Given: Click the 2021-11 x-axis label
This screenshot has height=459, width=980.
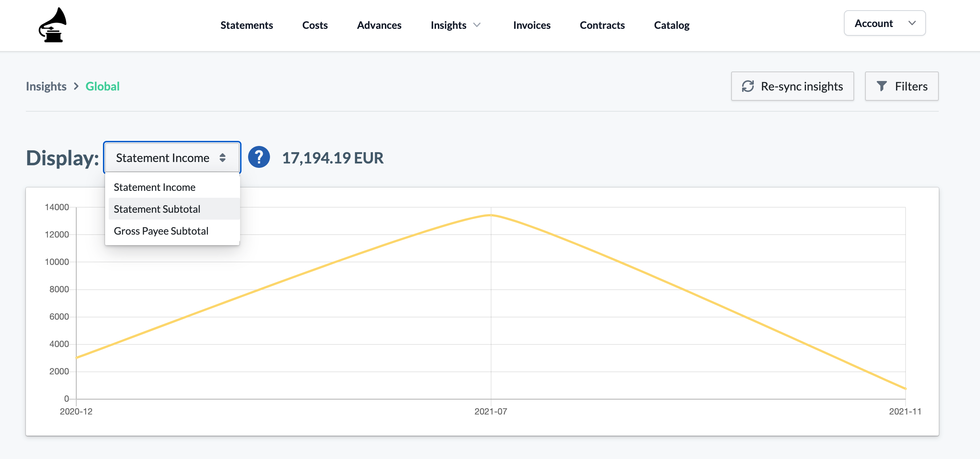Looking at the screenshot, I should [905, 412].
